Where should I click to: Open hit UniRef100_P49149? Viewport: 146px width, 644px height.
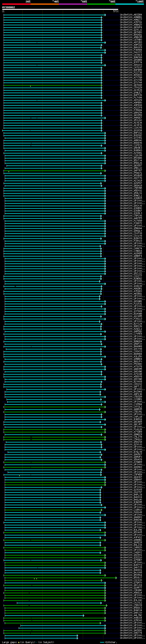pyautogui.click(x=131, y=512)
